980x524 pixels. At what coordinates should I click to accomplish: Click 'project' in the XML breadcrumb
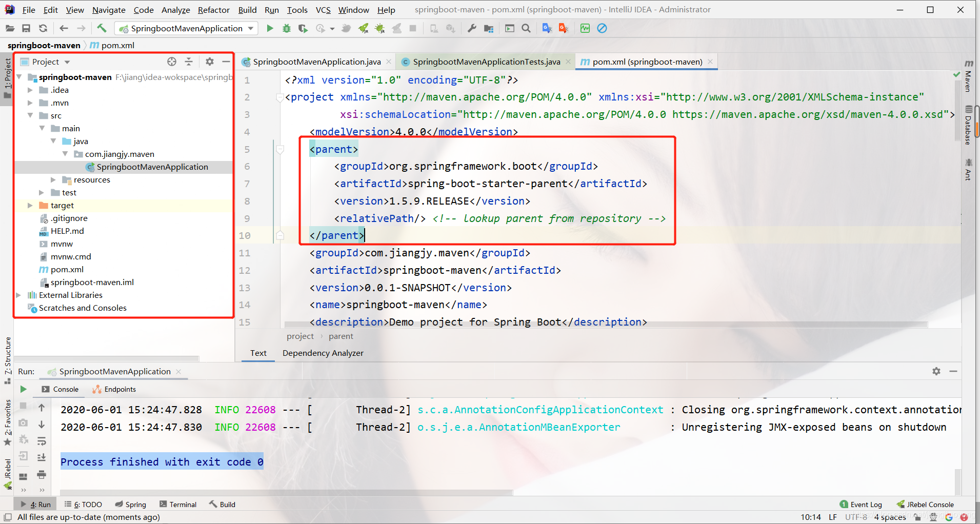point(300,336)
